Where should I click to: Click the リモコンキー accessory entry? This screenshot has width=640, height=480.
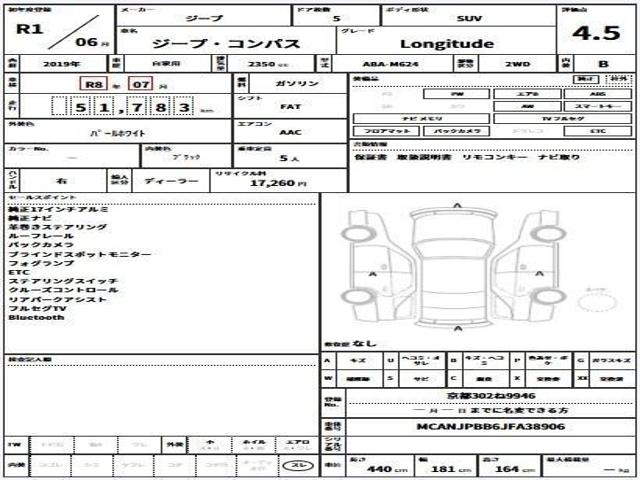pos(495,157)
